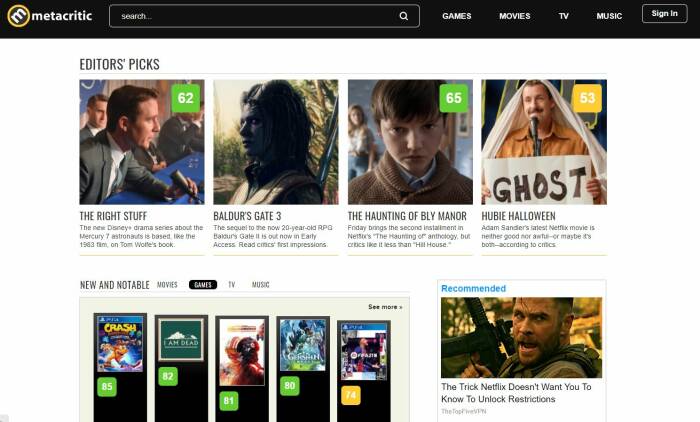Open The Haunting of Bly Manor image
This screenshot has width=700, height=422.
click(x=410, y=142)
